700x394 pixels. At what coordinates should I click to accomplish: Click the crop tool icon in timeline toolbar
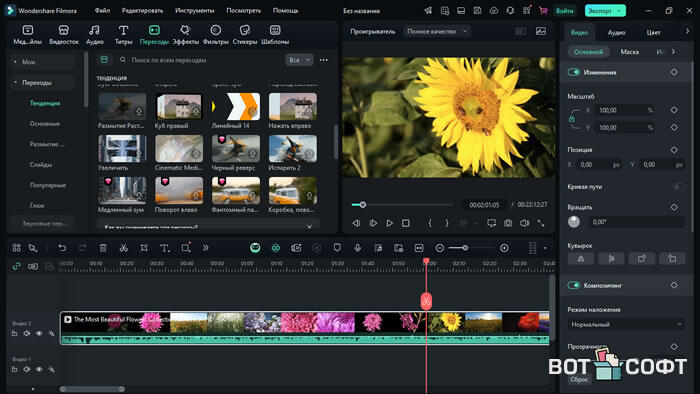click(x=144, y=248)
